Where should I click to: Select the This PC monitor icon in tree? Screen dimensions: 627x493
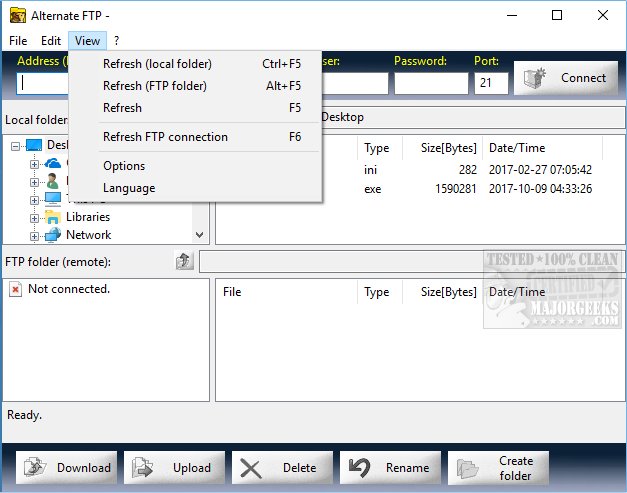[53, 199]
